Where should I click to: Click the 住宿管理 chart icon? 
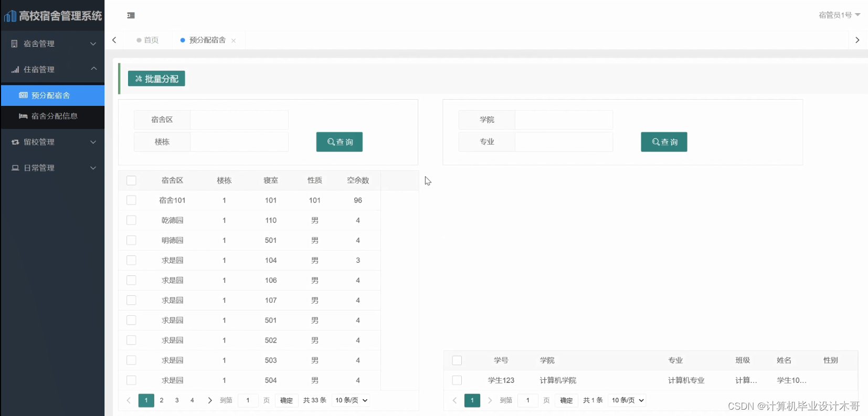(15, 69)
